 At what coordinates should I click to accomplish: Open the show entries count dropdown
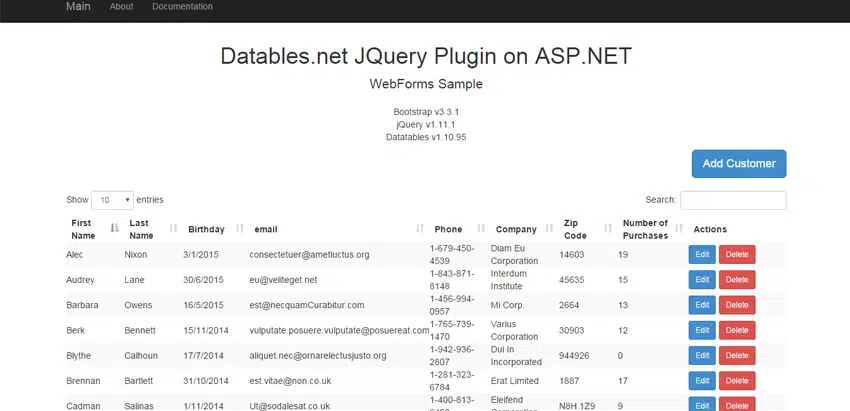tap(112, 200)
